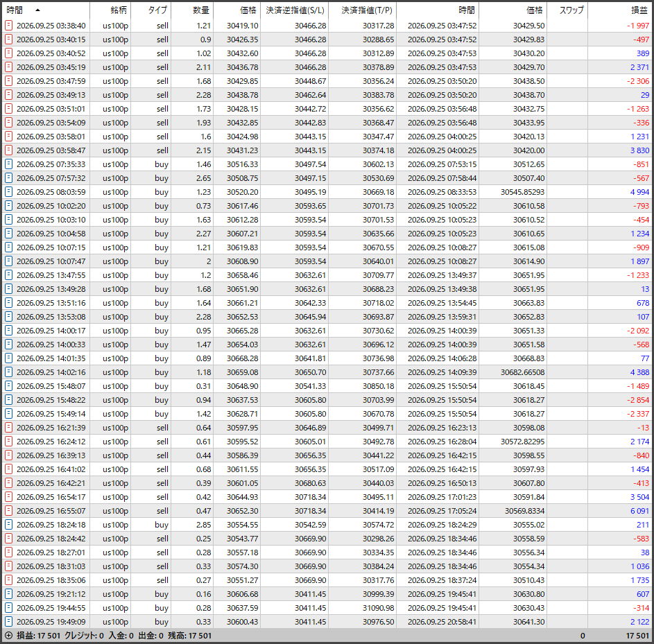Click the plus icon in the summary row

pyautogui.click(x=8, y=636)
